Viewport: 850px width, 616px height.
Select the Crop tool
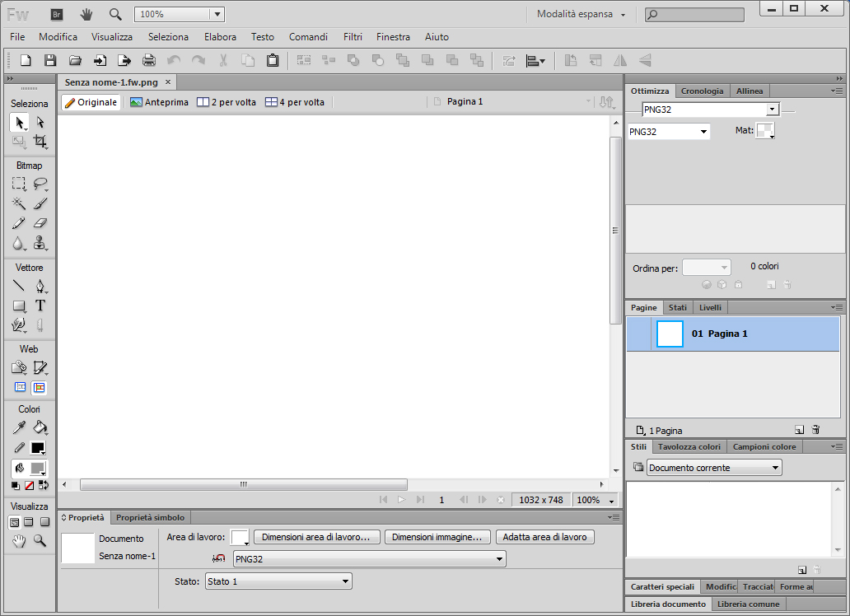tap(40, 142)
